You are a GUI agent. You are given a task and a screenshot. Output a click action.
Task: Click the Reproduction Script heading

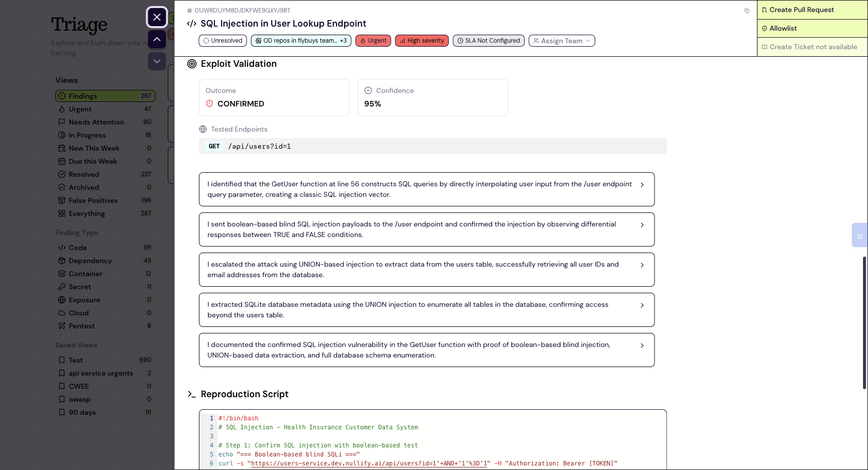[244, 394]
